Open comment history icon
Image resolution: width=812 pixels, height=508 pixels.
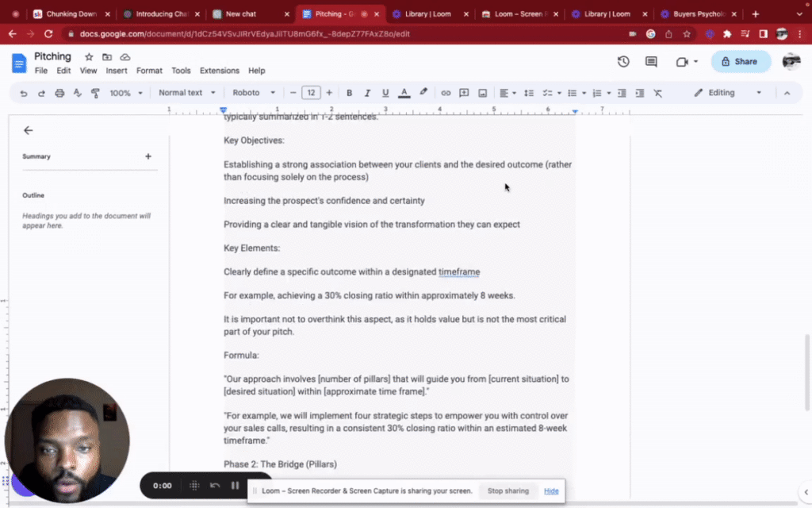pos(651,62)
